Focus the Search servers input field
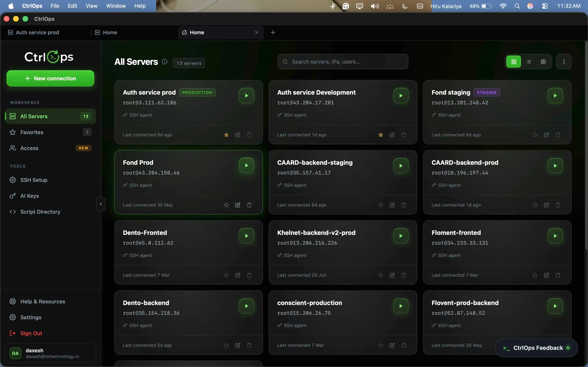588x367 pixels. 343,62
